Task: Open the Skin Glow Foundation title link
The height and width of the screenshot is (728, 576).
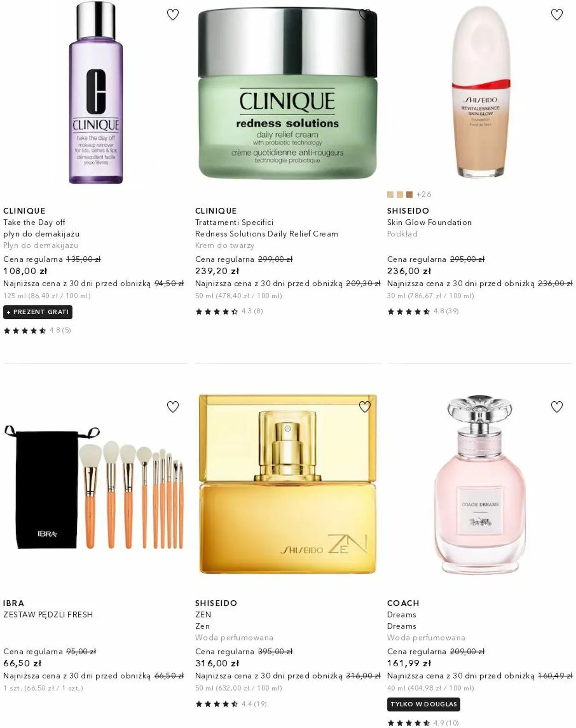Action: pos(429,223)
